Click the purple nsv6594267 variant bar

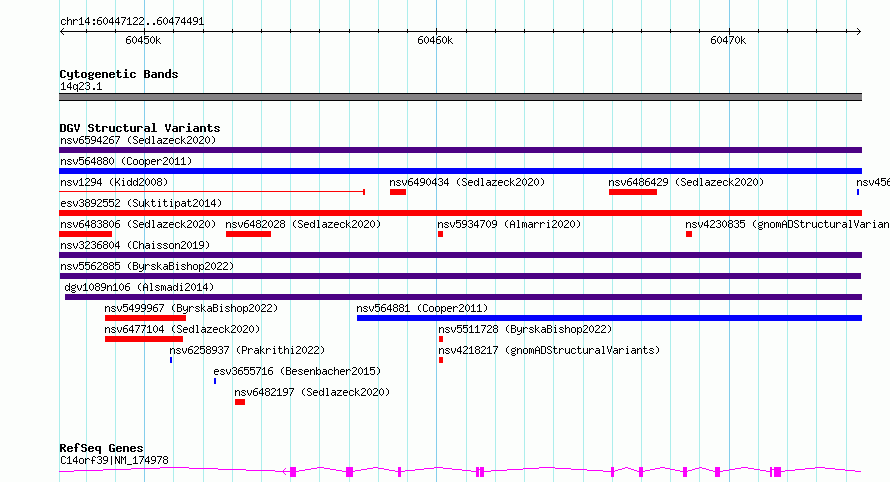(x=460, y=150)
